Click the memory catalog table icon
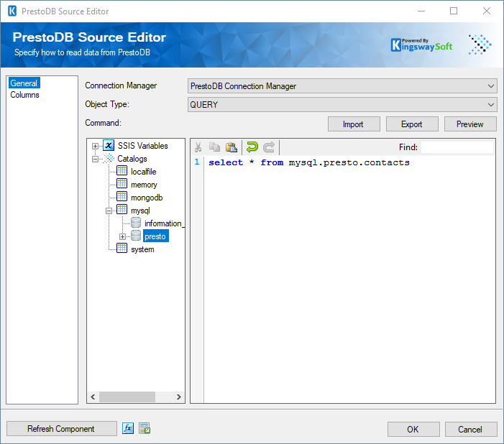This screenshot has width=504, height=444. (x=122, y=184)
